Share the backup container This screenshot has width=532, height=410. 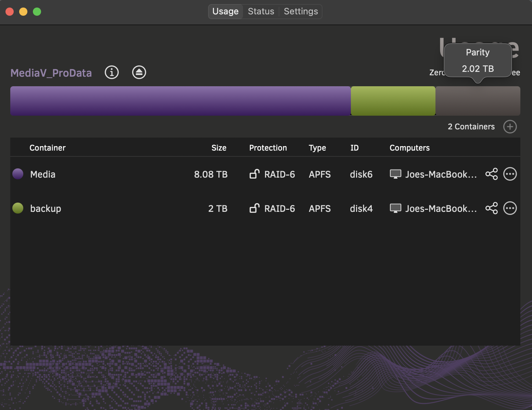click(491, 208)
